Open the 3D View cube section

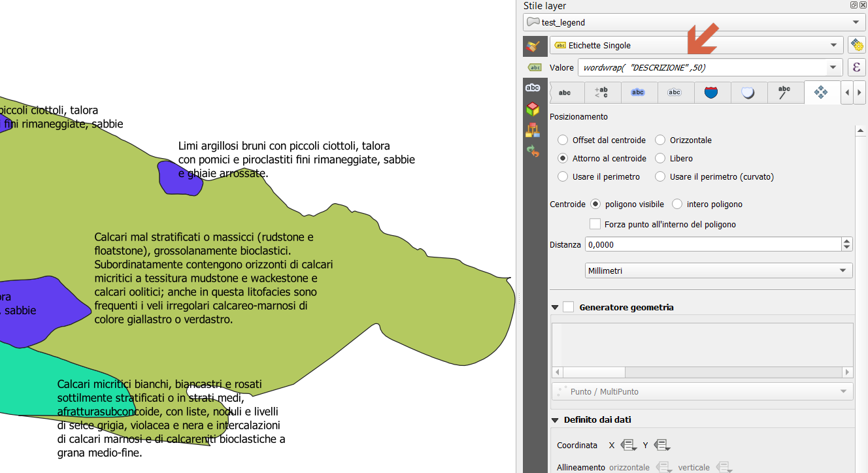pos(533,108)
